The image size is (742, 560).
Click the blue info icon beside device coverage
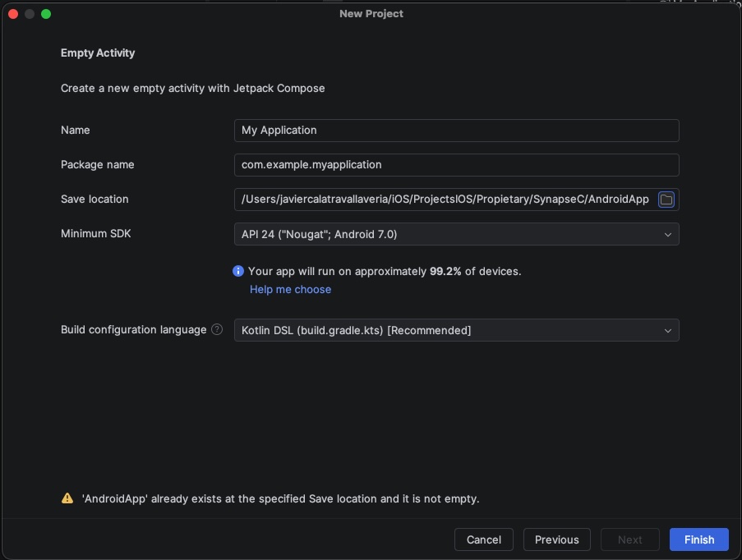click(x=238, y=271)
